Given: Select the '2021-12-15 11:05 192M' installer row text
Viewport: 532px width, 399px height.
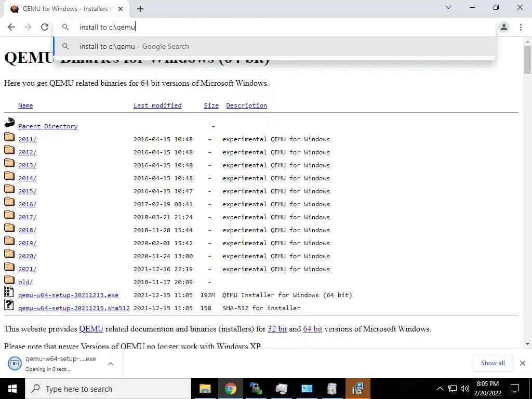Looking at the screenshot, I should pos(174,295).
